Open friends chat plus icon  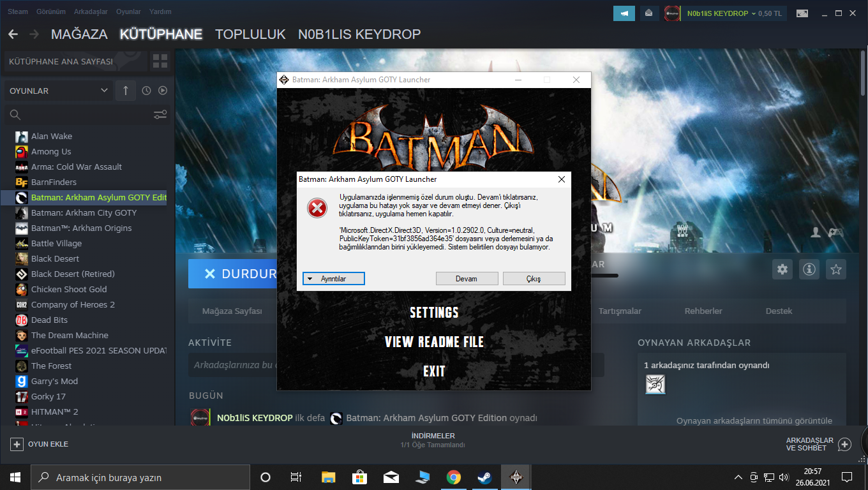coord(844,444)
